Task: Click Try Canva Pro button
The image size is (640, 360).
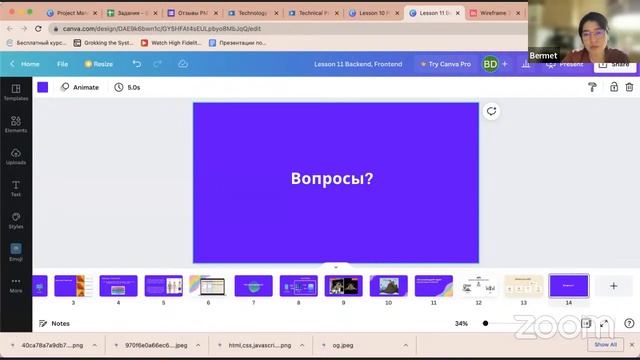Action: [446, 64]
